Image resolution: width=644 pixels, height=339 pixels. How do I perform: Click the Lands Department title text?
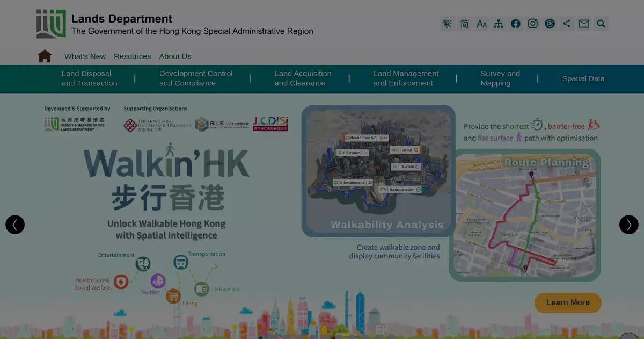122,19
